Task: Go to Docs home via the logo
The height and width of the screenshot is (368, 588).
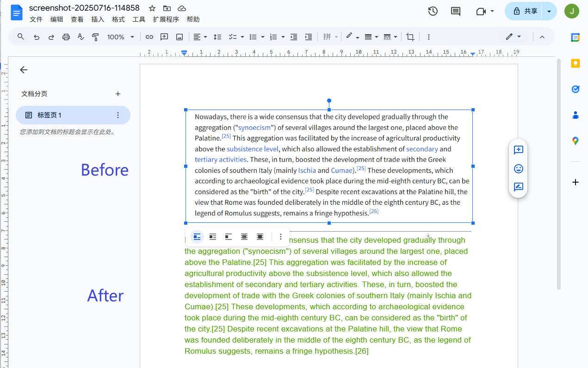Action: click(x=17, y=12)
